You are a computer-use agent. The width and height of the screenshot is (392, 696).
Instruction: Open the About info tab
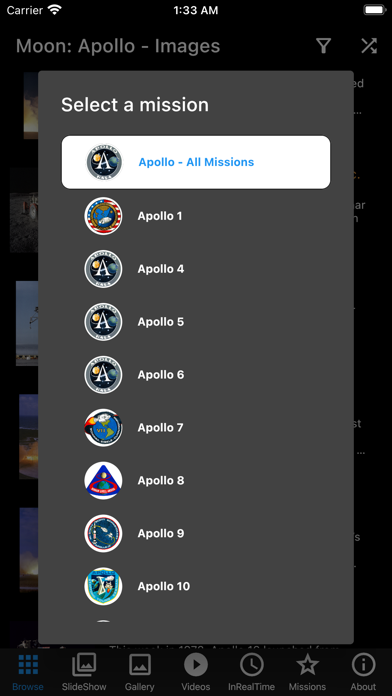[x=363, y=672]
